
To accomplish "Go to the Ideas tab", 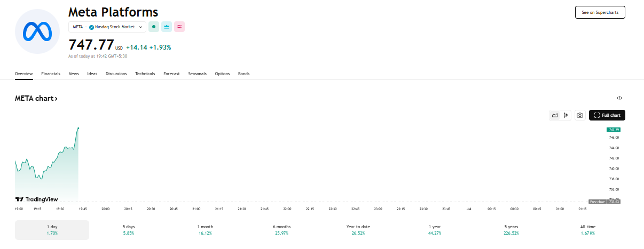I will (92, 74).
